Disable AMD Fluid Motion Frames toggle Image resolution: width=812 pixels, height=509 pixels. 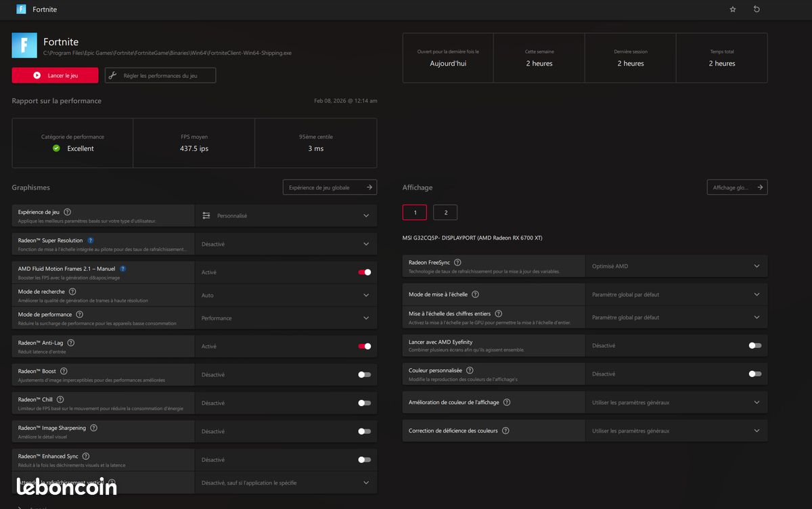point(365,272)
